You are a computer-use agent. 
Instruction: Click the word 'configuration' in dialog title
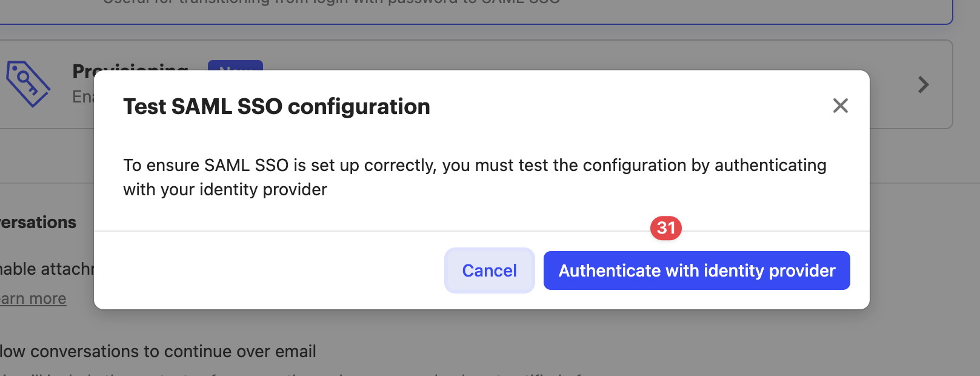359,107
